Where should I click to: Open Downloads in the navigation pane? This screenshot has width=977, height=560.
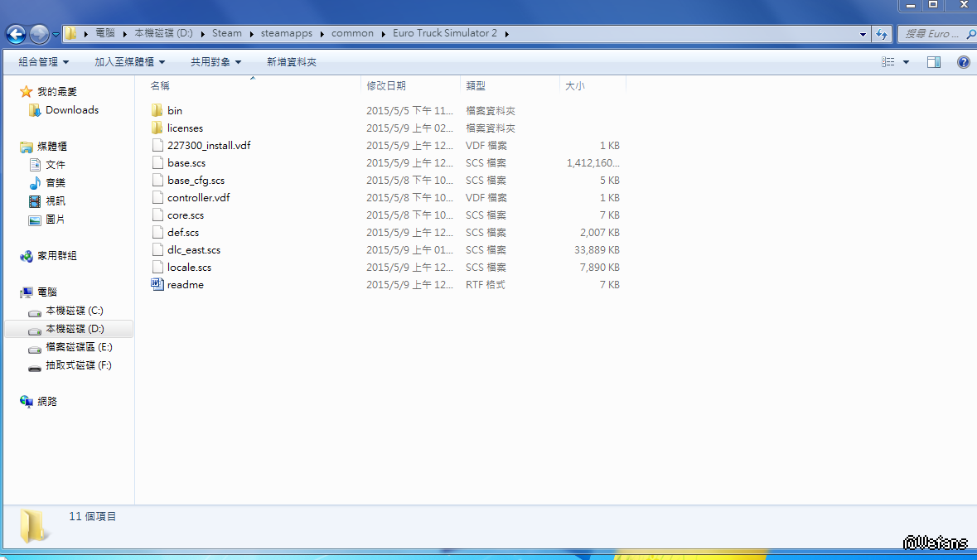71,110
